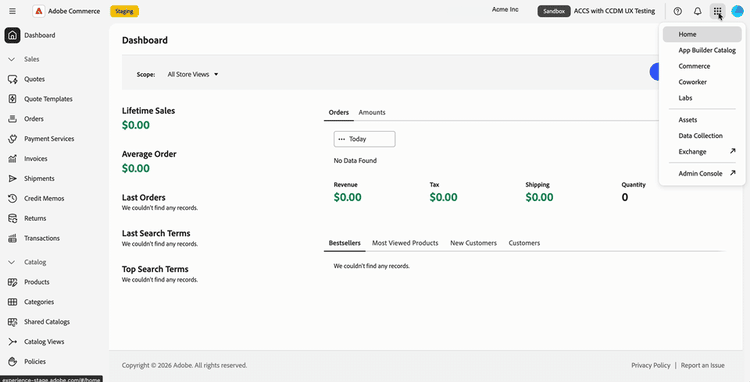
Task: Click the Adobe Commerce logo icon
Action: (39, 11)
